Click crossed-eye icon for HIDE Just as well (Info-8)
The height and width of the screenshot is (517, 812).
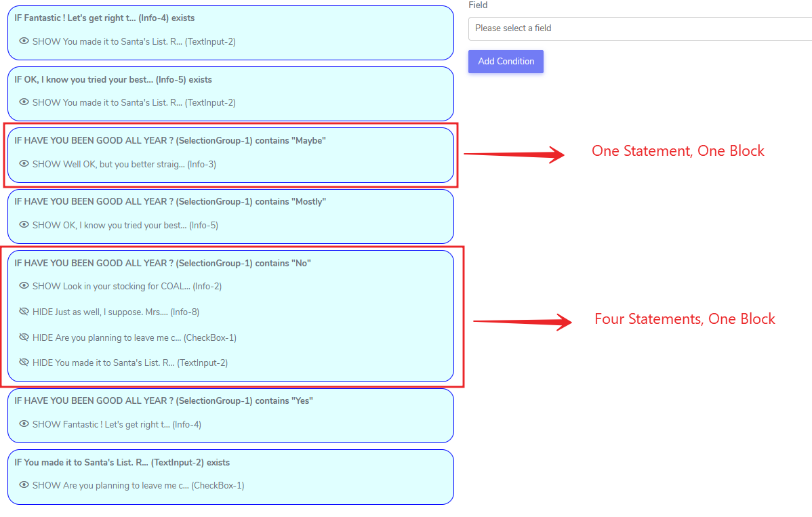coord(24,312)
